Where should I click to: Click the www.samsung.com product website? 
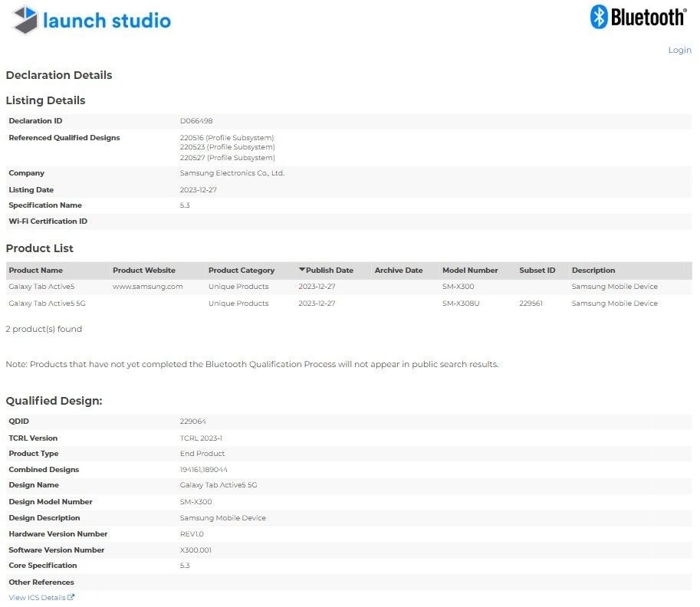[x=148, y=287]
